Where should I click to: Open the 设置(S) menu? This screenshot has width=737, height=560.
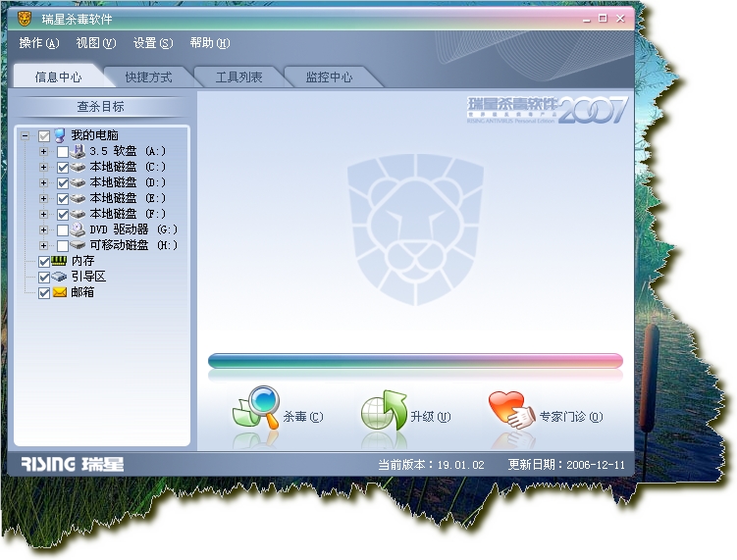[153, 43]
